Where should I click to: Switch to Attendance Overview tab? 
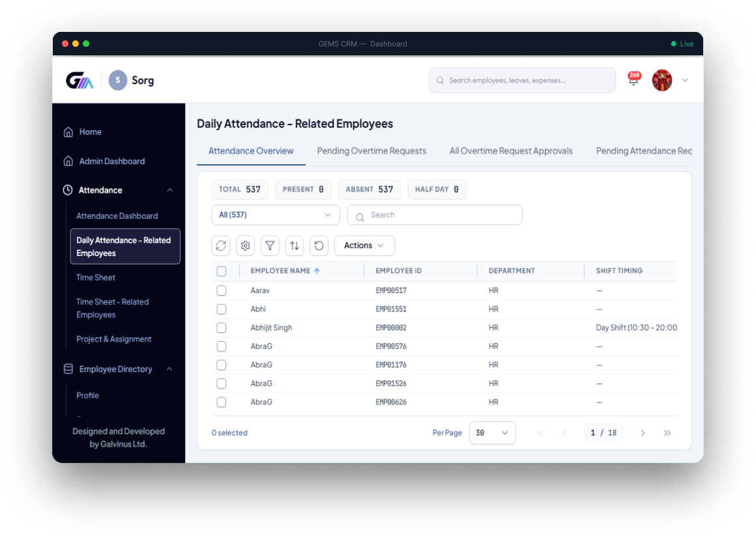251,151
